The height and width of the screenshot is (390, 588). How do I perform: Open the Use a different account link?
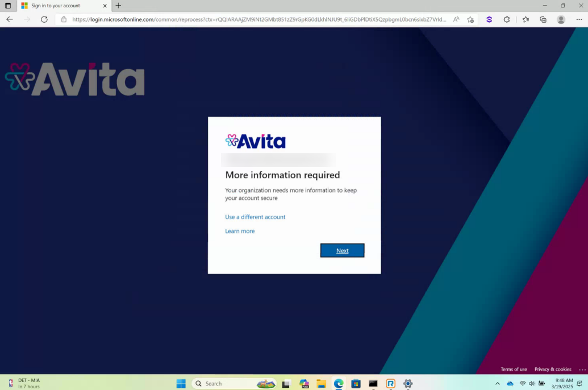click(255, 217)
